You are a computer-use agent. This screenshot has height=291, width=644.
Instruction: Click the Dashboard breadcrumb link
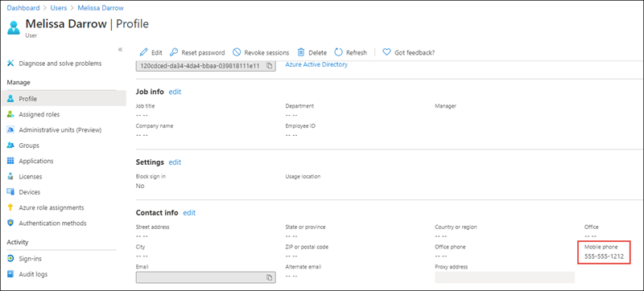click(x=23, y=8)
